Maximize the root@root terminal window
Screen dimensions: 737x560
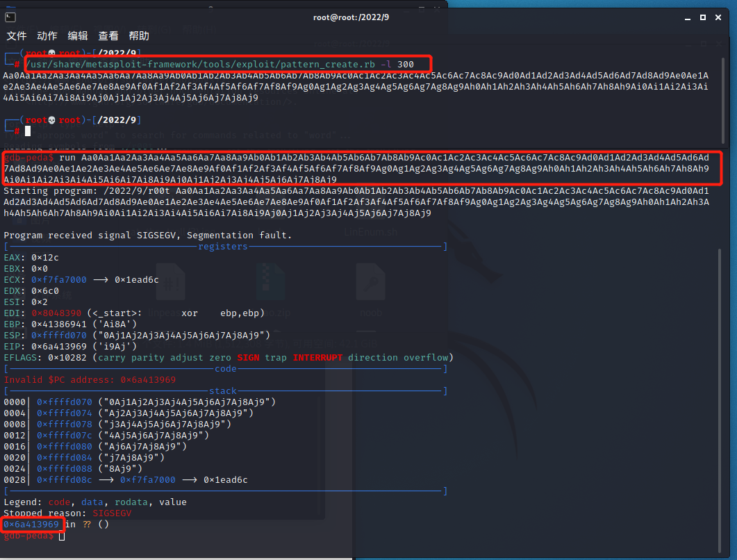(x=703, y=17)
